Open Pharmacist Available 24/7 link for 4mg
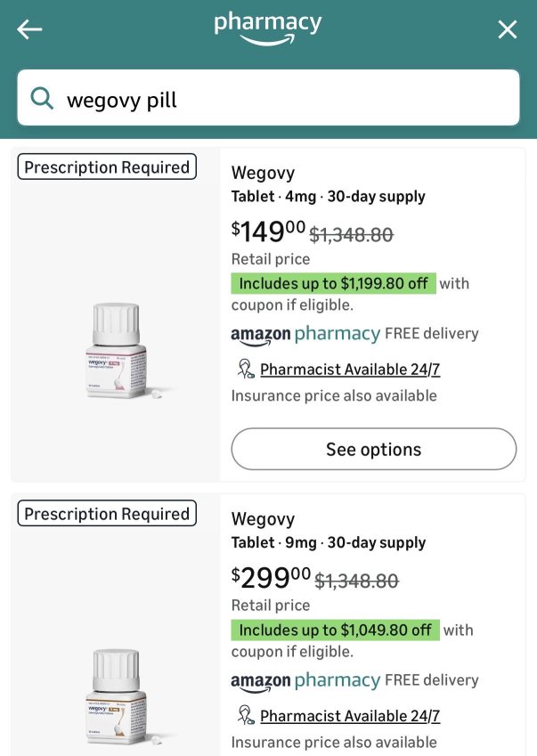537x756 pixels. (x=350, y=370)
